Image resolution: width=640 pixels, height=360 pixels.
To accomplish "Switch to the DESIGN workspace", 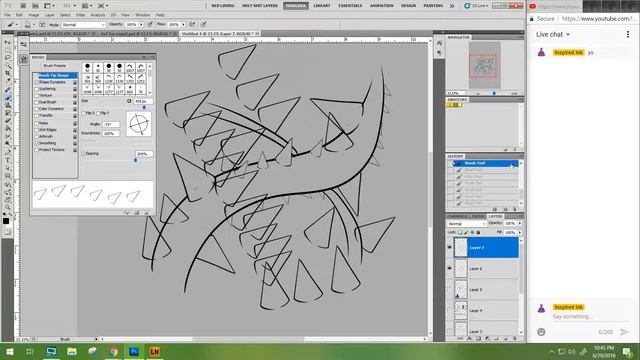I will (408, 6).
